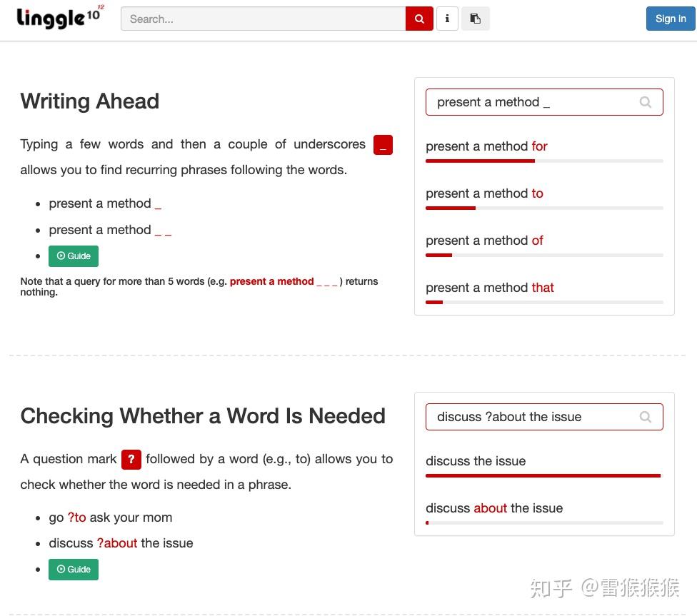Click inside the main Search input field
The height and width of the screenshot is (616, 697).
264,19
